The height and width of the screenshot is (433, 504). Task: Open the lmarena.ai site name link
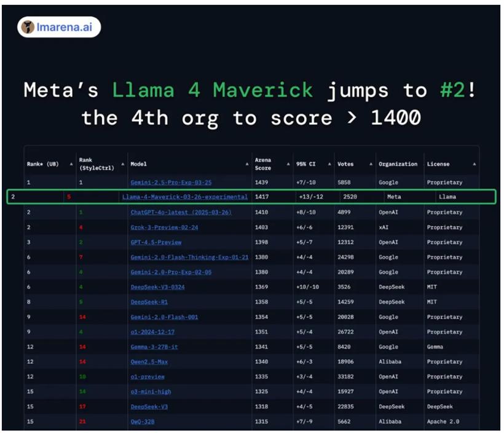coord(65,27)
